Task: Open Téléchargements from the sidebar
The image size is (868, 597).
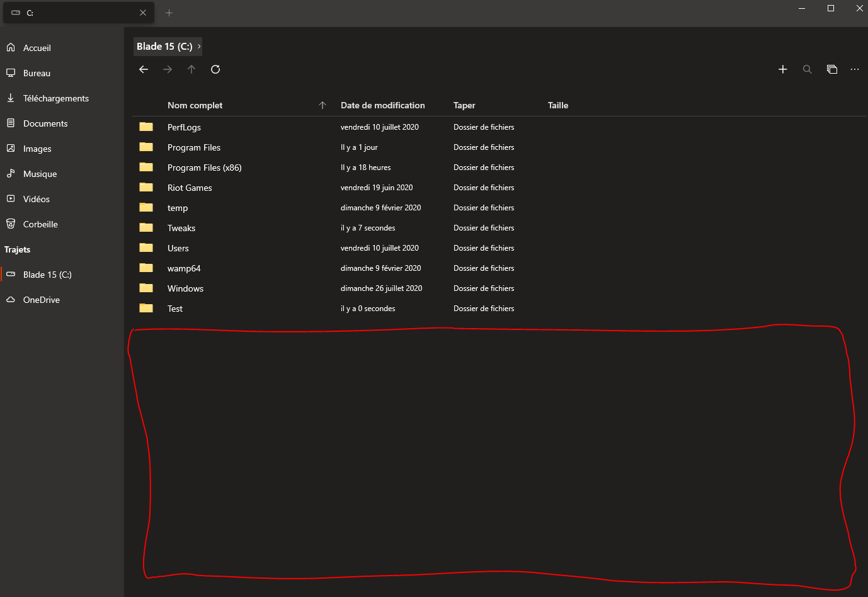Action: tap(56, 98)
